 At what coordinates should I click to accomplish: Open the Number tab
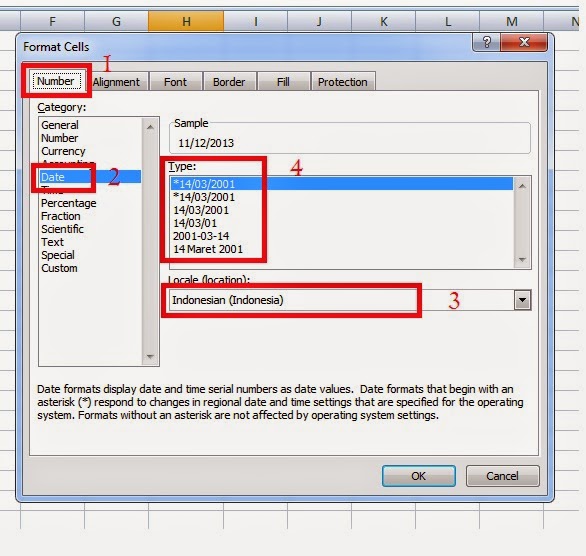[56, 81]
